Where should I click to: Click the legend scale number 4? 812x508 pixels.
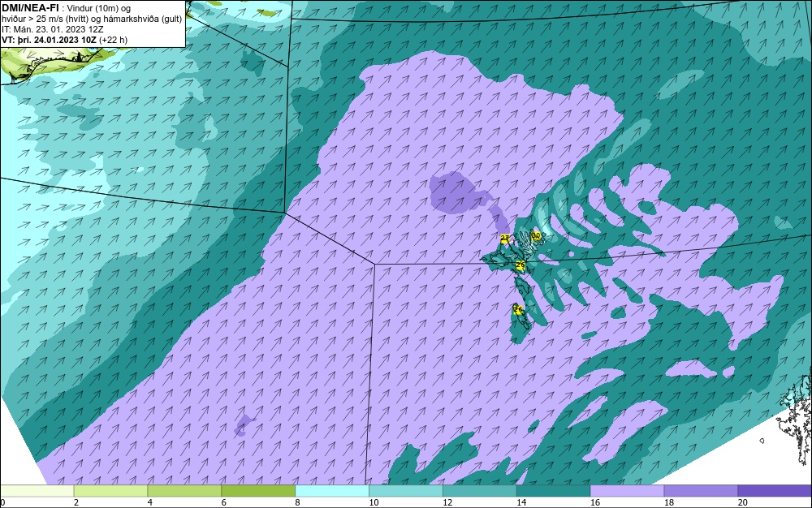pos(149,502)
